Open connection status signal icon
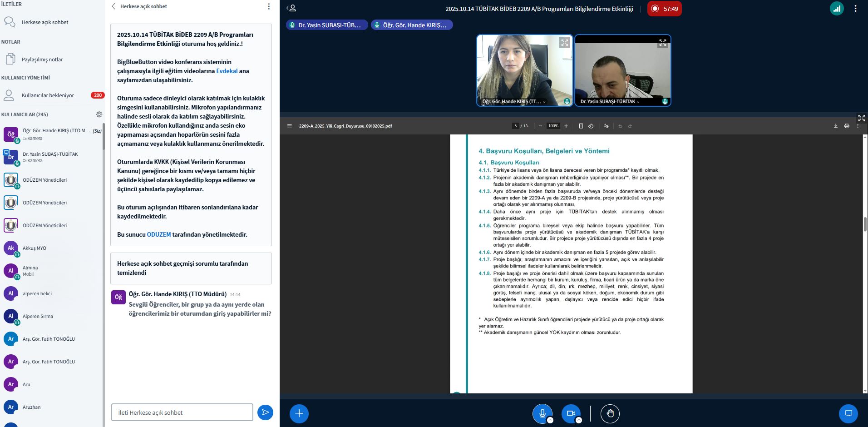The height and width of the screenshot is (427, 868). pyautogui.click(x=837, y=9)
